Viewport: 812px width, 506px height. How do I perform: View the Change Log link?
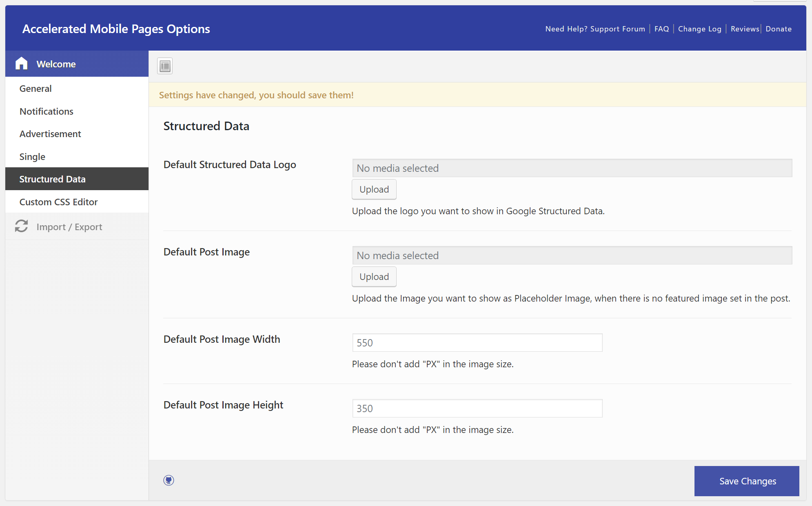click(x=699, y=29)
